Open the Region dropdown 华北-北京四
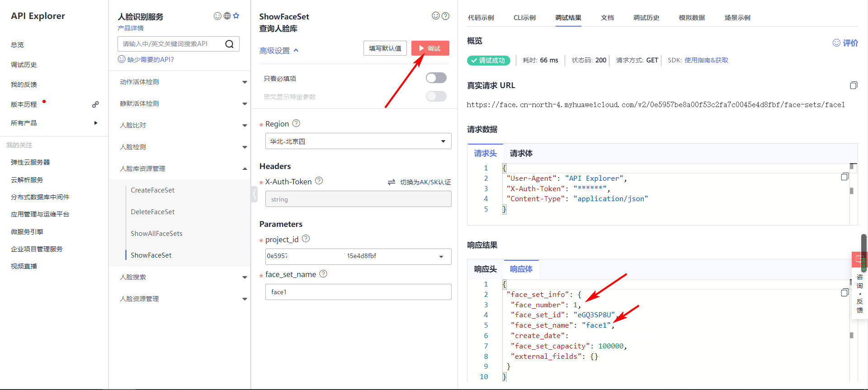Image resolution: width=868 pixels, height=390 pixels. click(358, 141)
